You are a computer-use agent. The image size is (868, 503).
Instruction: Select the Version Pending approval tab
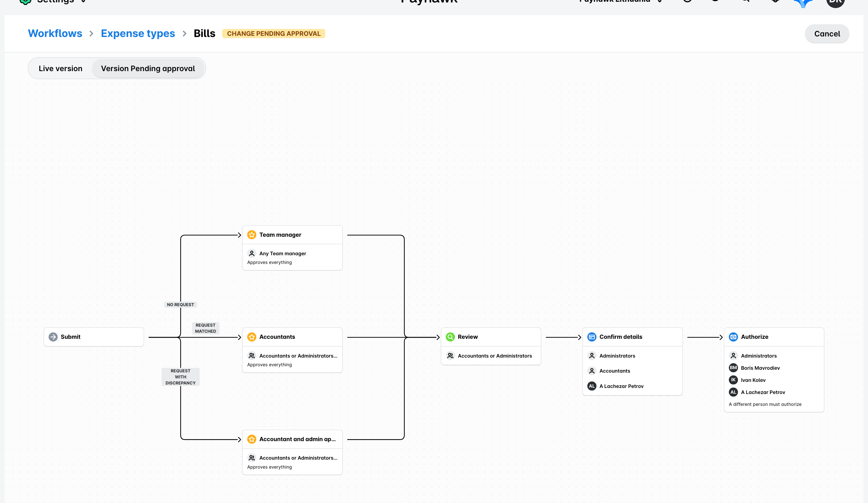click(148, 69)
